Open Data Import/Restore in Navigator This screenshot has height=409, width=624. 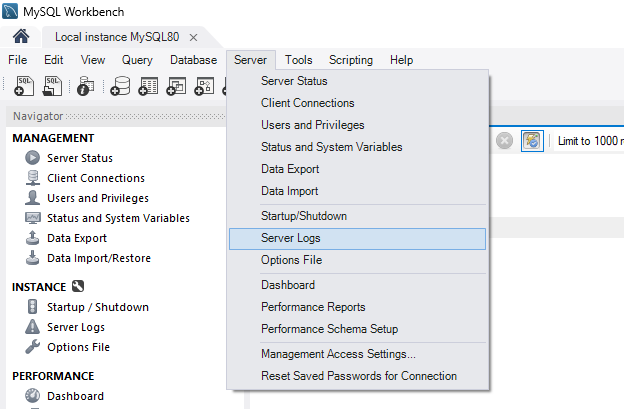(98, 258)
